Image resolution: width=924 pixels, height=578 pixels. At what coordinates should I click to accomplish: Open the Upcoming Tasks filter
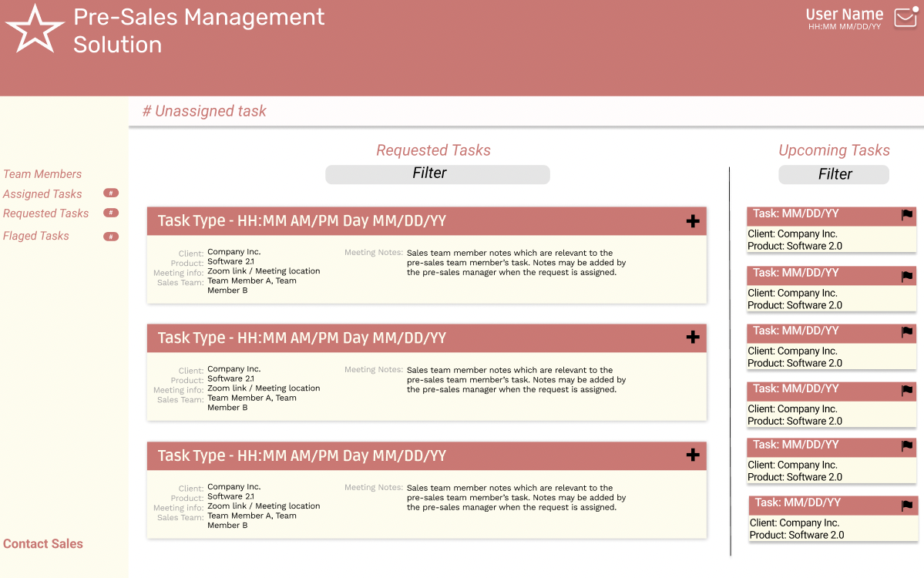point(834,175)
